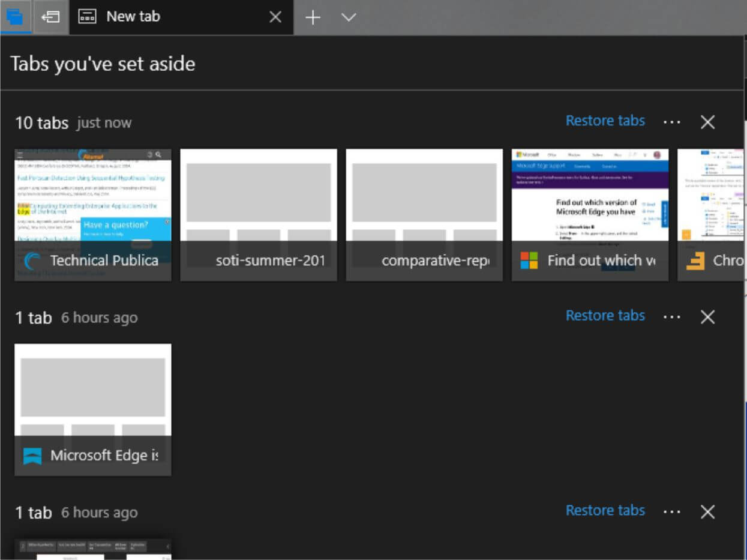747x560 pixels.
Task: Click the Akamai favicon on Technical Publications tile
Action: tap(32, 260)
